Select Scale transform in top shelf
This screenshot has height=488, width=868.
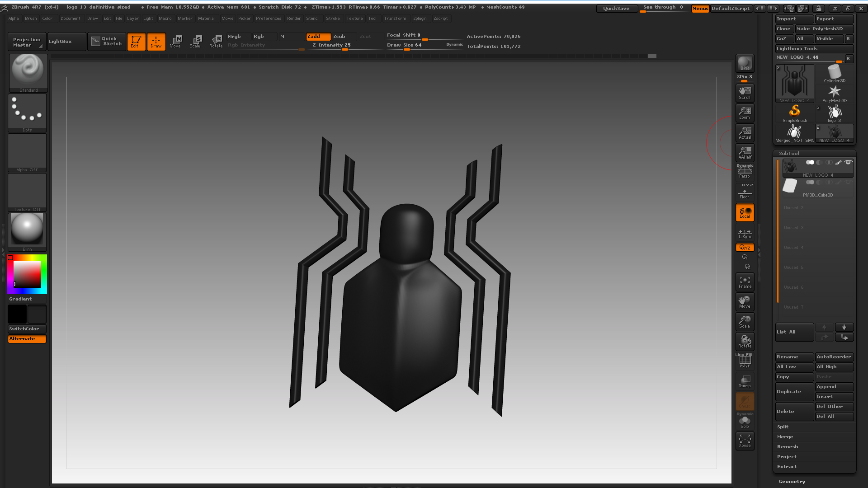pos(195,42)
